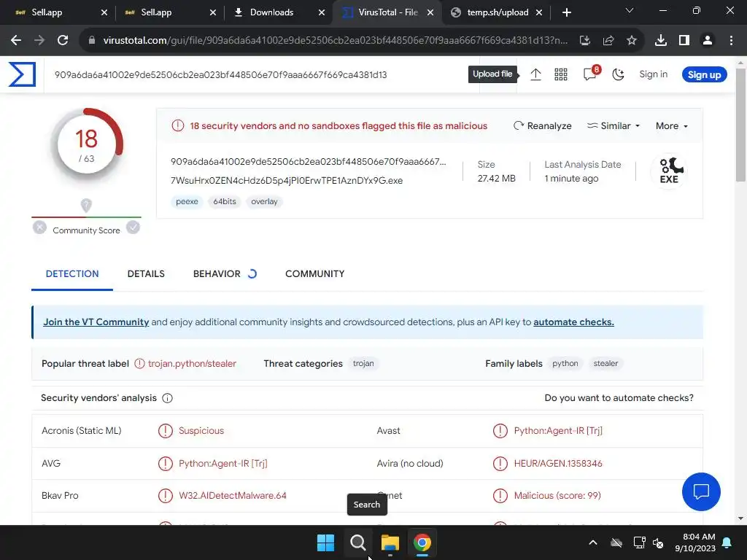747x560 pixels.
Task: Toggle dark mode moon icon
Action: click(x=618, y=74)
